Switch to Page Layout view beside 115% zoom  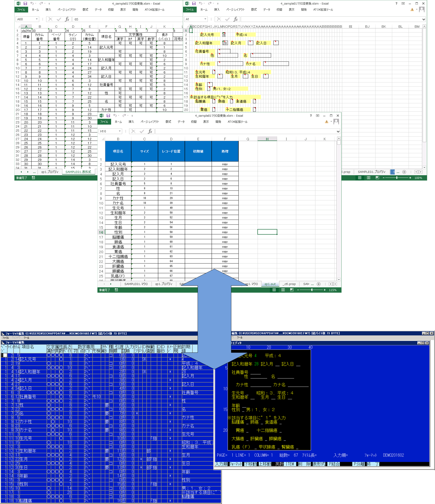pyautogui.click(x=283, y=290)
